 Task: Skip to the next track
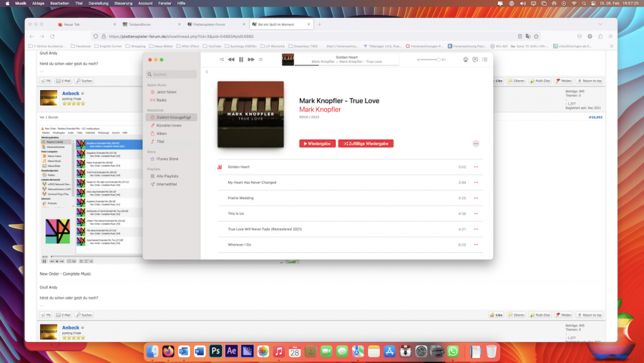pos(251,59)
